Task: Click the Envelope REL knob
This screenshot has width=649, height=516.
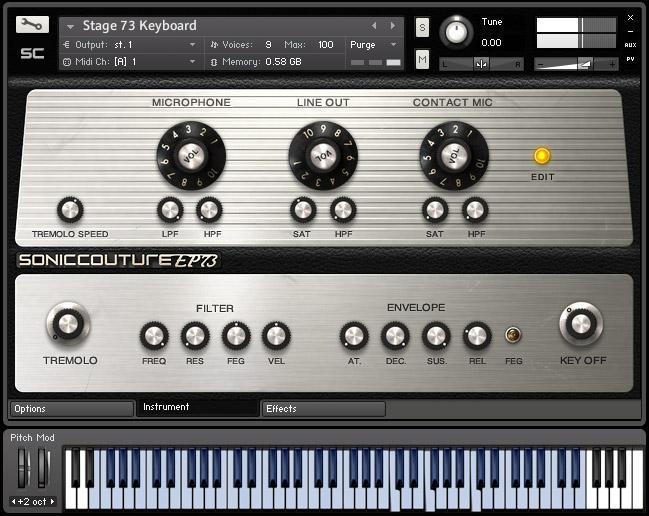Action: click(477, 336)
